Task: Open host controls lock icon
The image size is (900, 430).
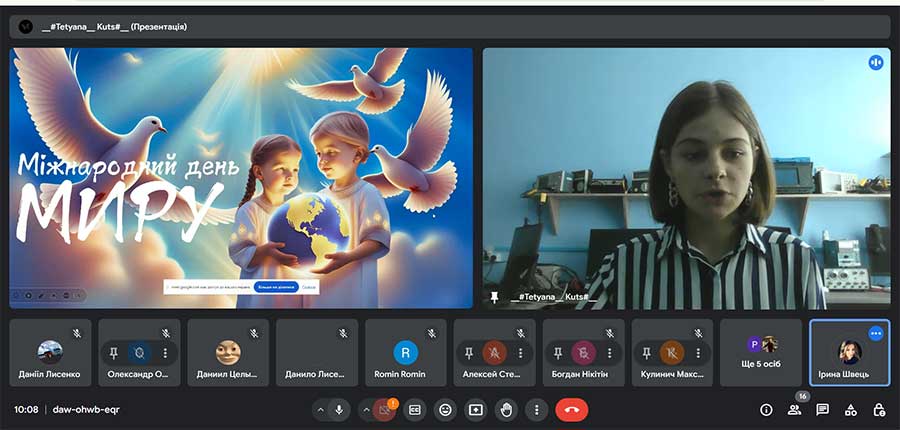Action: [879, 410]
